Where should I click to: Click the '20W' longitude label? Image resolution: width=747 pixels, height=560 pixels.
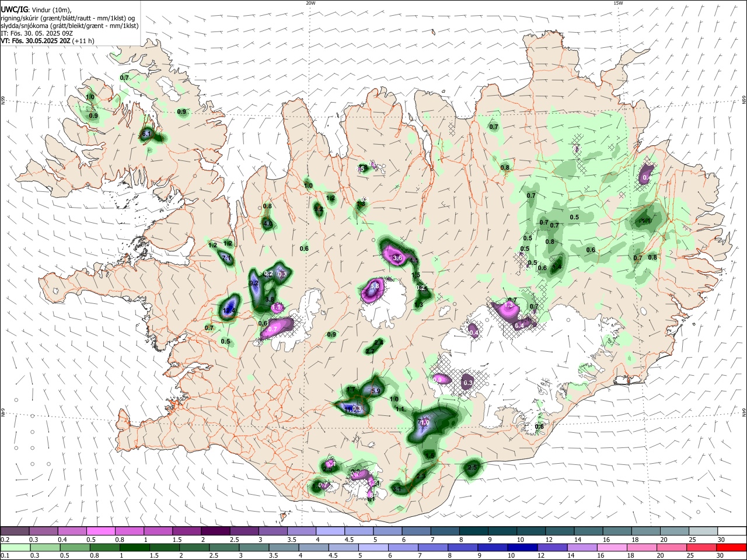pos(310,3)
